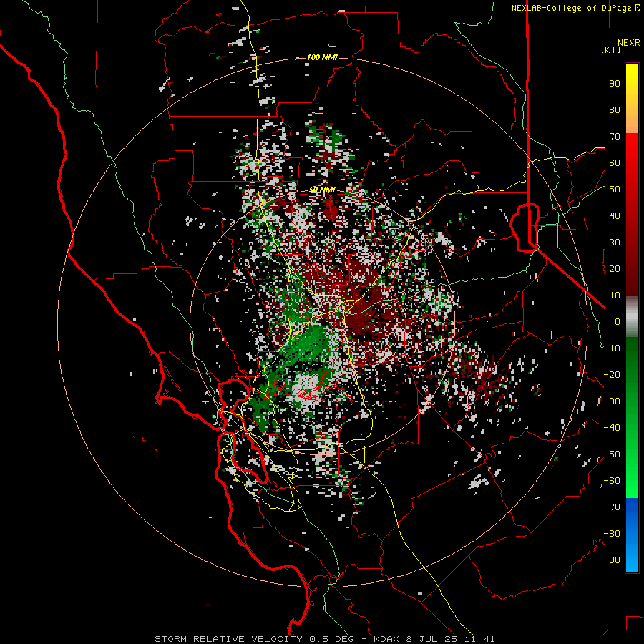Click the 90 value on velocity scale

(615, 84)
